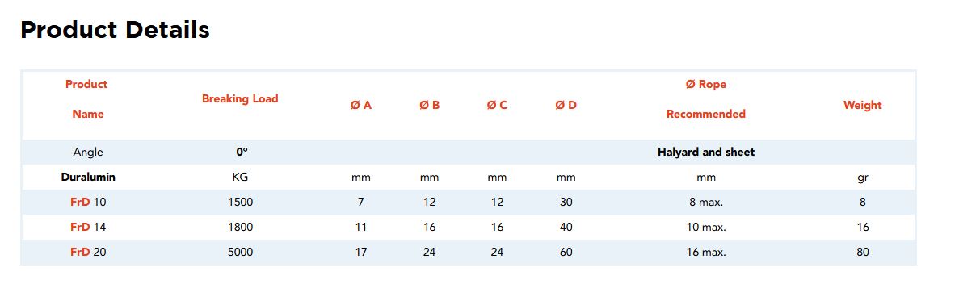Select the FrD 20 product name
The width and height of the screenshot is (980, 297).
(x=88, y=252)
